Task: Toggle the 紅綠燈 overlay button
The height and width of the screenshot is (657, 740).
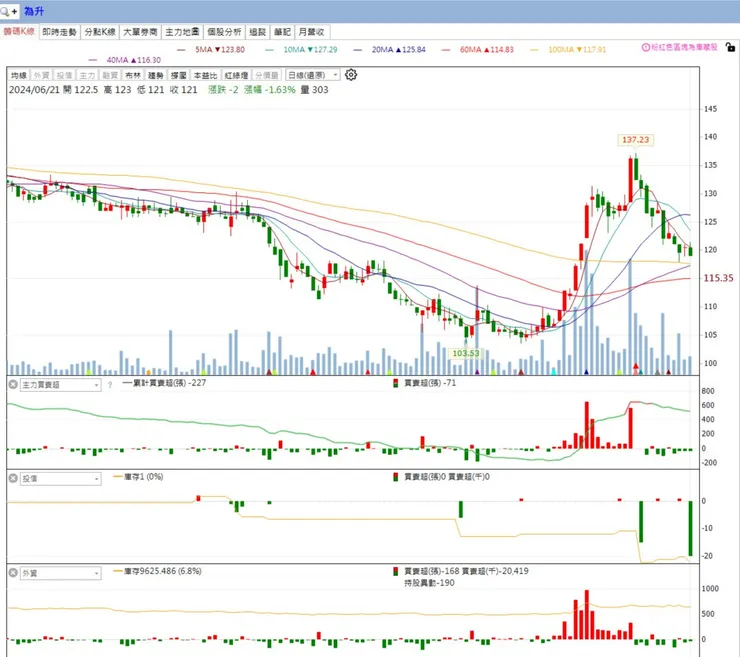Action: 236,76
